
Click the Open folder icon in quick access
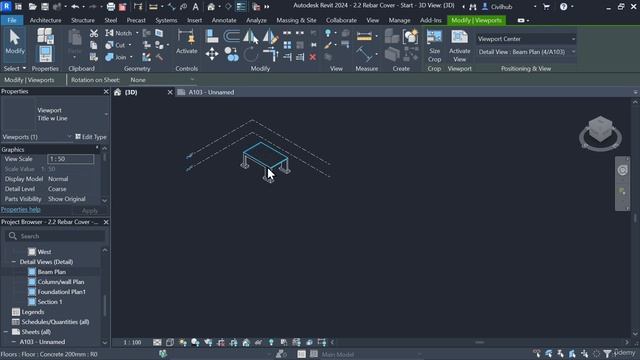click(x=33, y=7)
